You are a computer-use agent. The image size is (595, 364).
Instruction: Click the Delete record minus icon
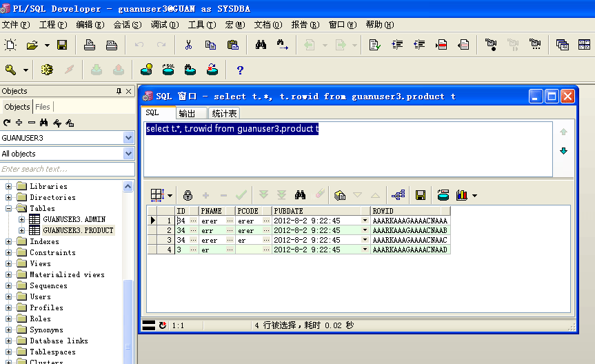coord(223,196)
